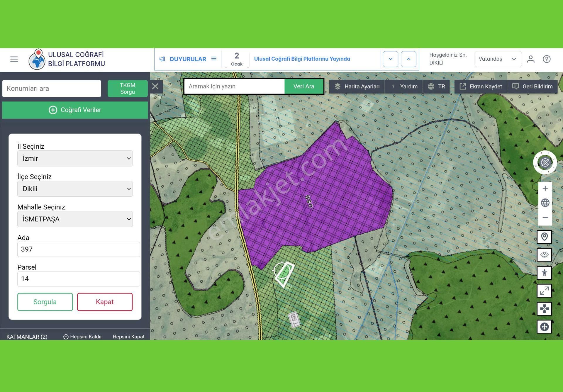Zoom out with the minus button

tap(545, 217)
